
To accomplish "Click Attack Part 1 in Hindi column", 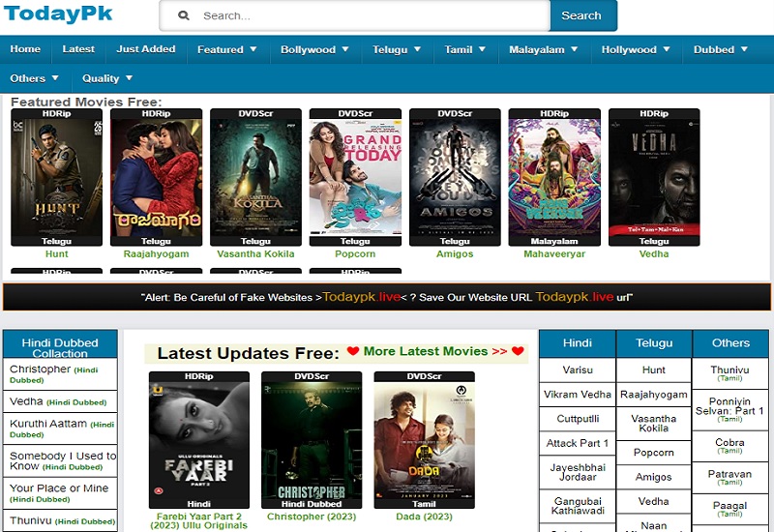I will coord(578,443).
